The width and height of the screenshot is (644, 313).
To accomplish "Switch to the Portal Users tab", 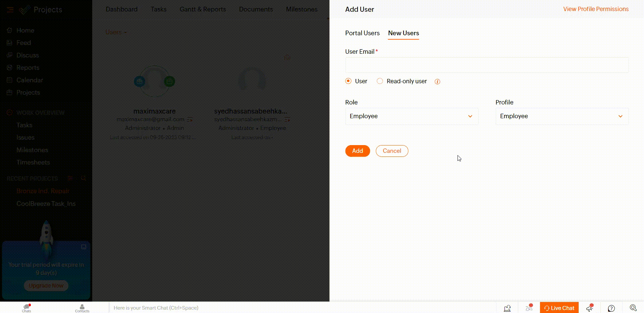I will point(362,33).
